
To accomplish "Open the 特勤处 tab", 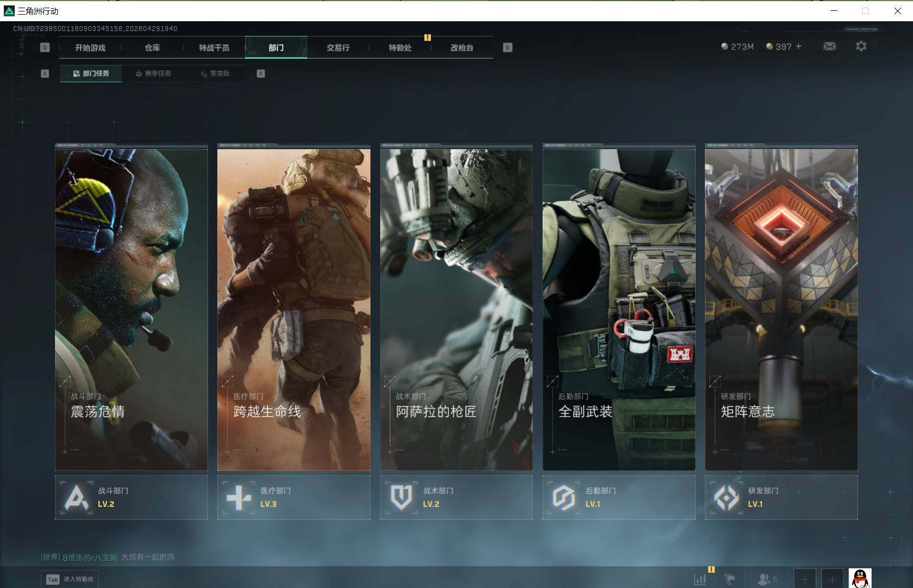I will point(400,48).
